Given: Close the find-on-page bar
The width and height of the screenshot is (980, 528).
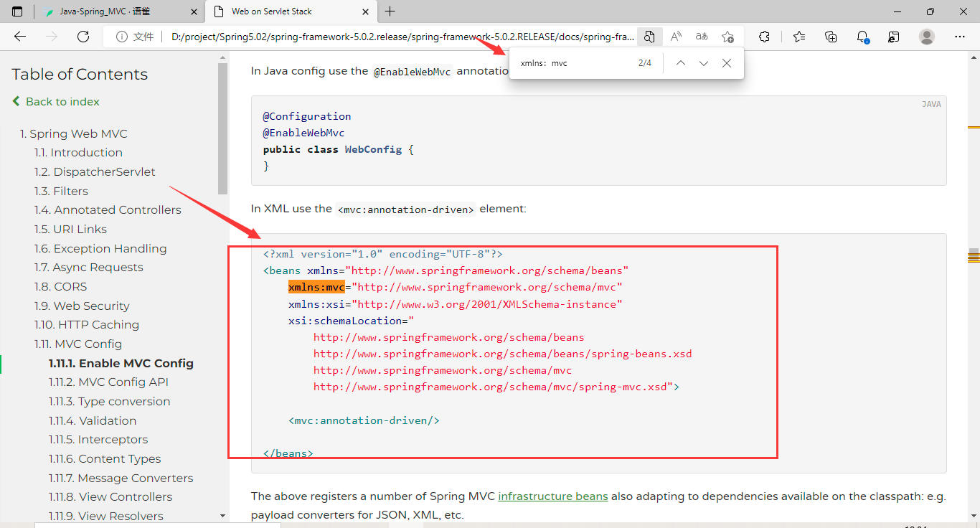Looking at the screenshot, I should (x=727, y=63).
